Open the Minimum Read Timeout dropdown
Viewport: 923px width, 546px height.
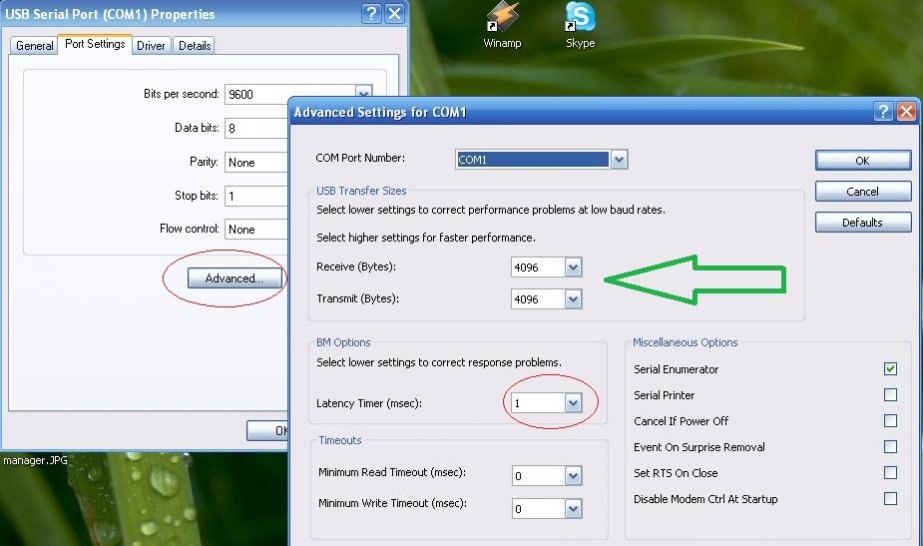[x=573, y=477]
